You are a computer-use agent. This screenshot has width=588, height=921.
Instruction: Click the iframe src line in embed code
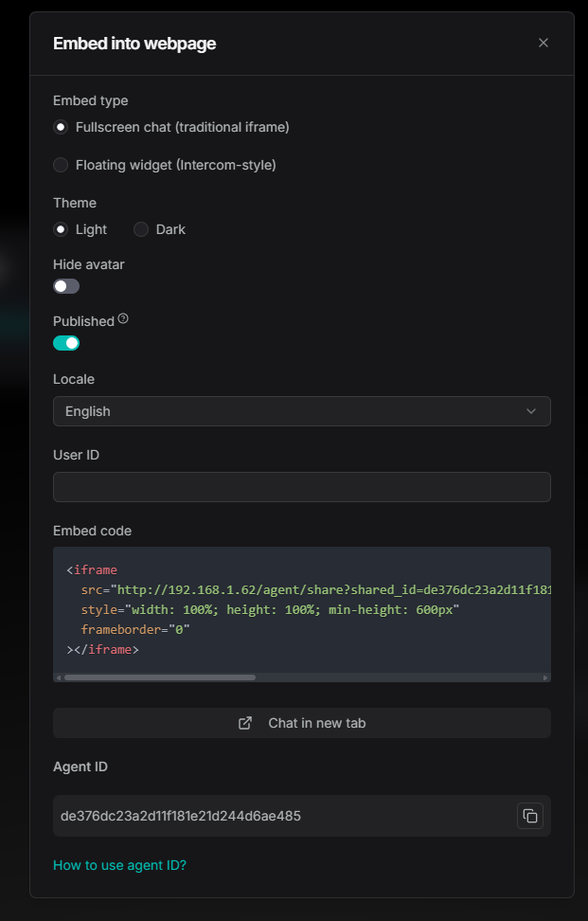tap(312, 589)
